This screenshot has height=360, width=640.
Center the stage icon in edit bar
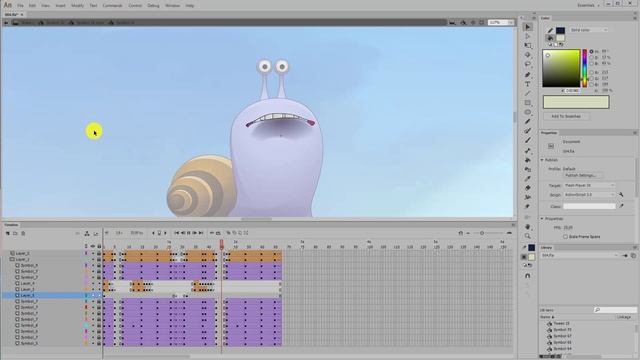point(473,22)
